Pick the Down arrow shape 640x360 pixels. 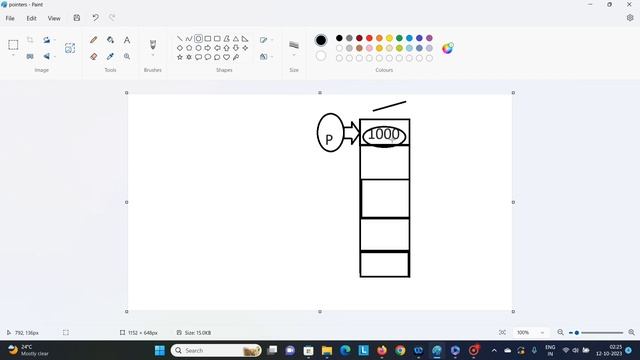(236, 48)
